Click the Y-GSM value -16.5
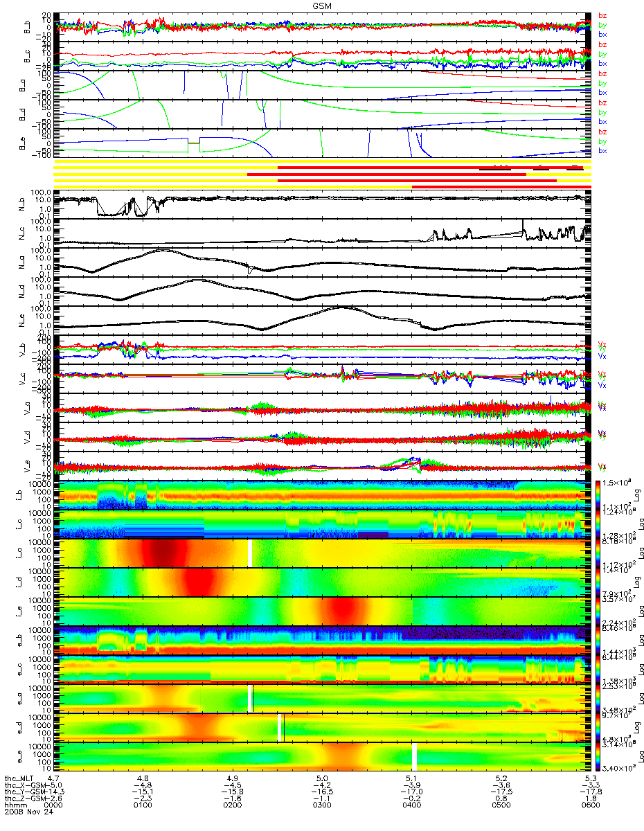 (321, 793)
